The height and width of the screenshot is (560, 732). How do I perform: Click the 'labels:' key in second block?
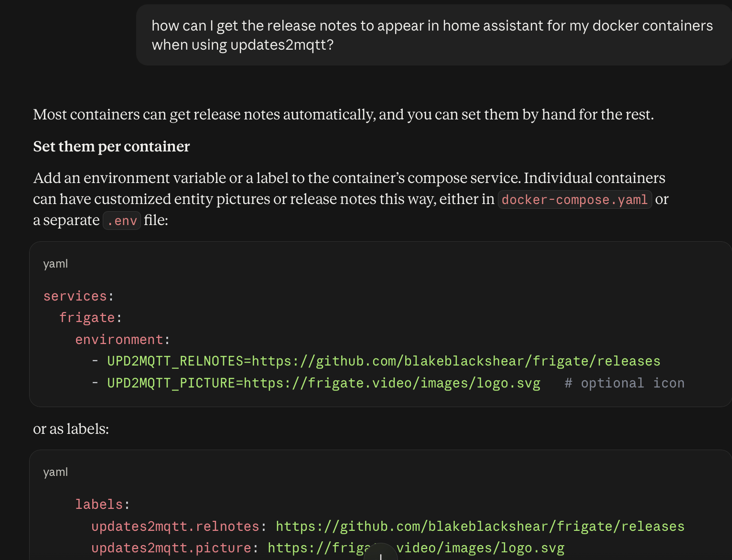103,505
